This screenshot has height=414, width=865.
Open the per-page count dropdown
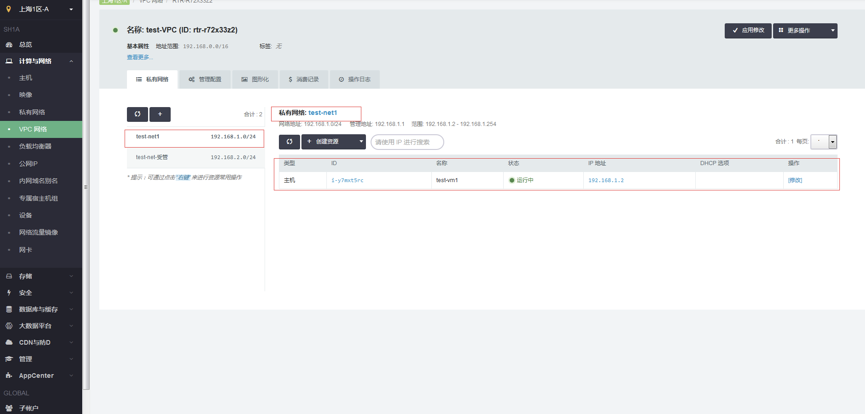(x=832, y=142)
